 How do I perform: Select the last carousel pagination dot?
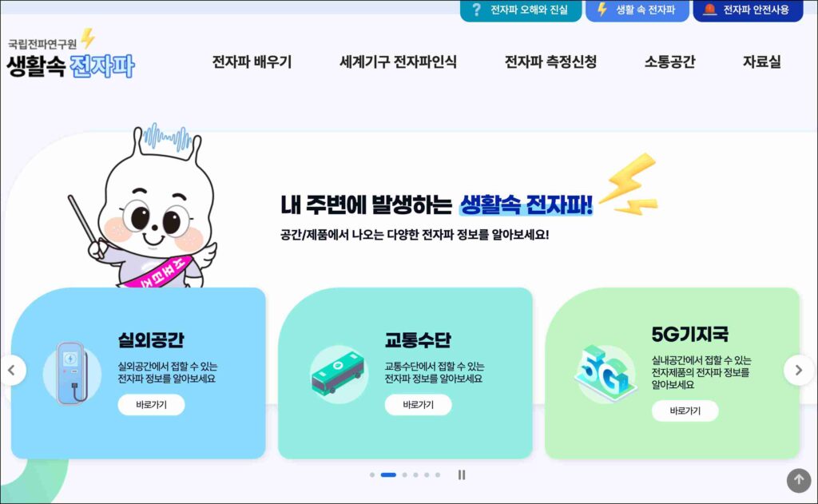pos(438,474)
